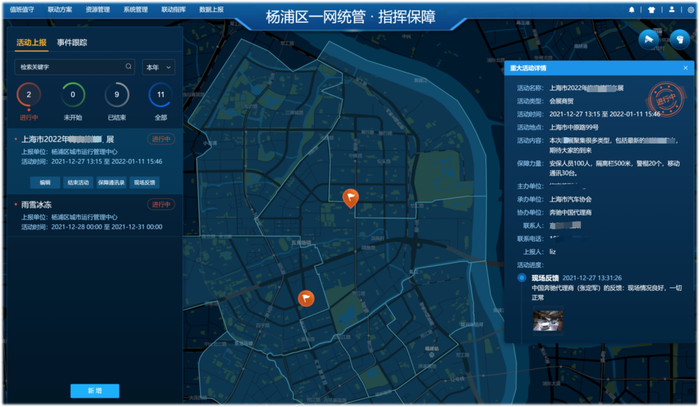Screen dimensions: 700x407
Task: Filter by 未开始 count circle
Action: pyautogui.click(x=73, y=95)
